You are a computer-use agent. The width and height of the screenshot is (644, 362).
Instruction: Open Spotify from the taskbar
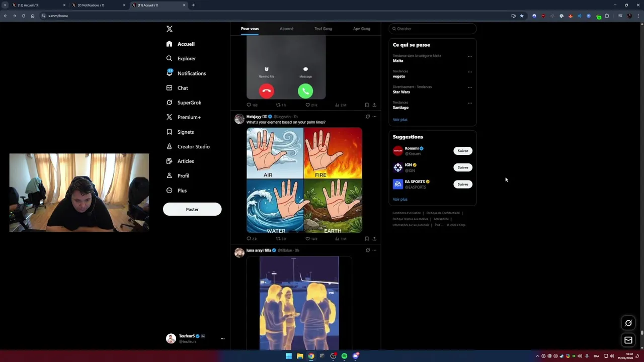pos(344,356)
